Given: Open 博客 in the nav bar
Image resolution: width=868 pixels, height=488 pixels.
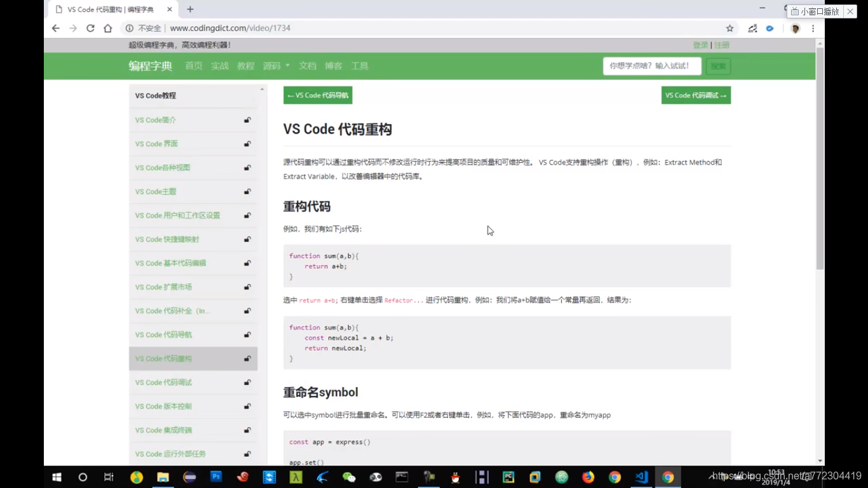Looking at the screenshot, I should [334, 66].
